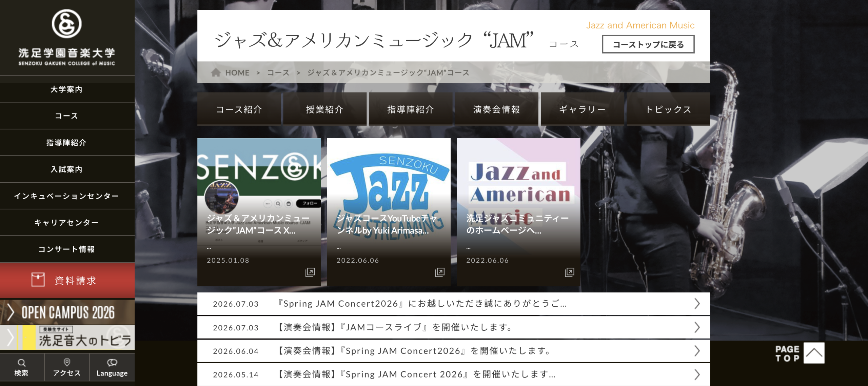Open the コース sidebar menu
868x386 pixels.
pyautogui.click(x=67, y=116)
